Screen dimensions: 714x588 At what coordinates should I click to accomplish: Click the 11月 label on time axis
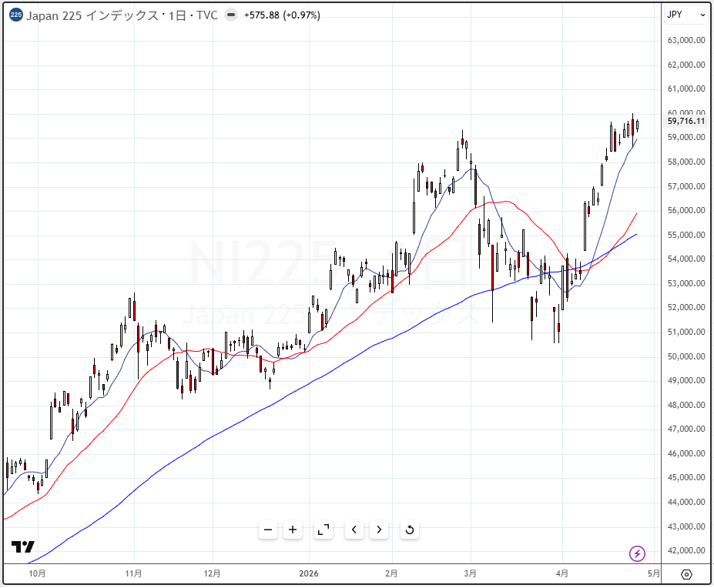point(134,573)
